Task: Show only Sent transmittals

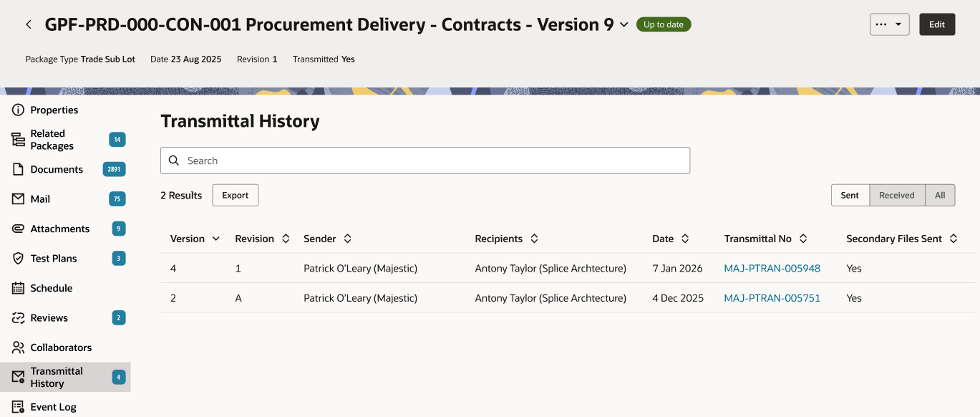Action: coord(850,196)
